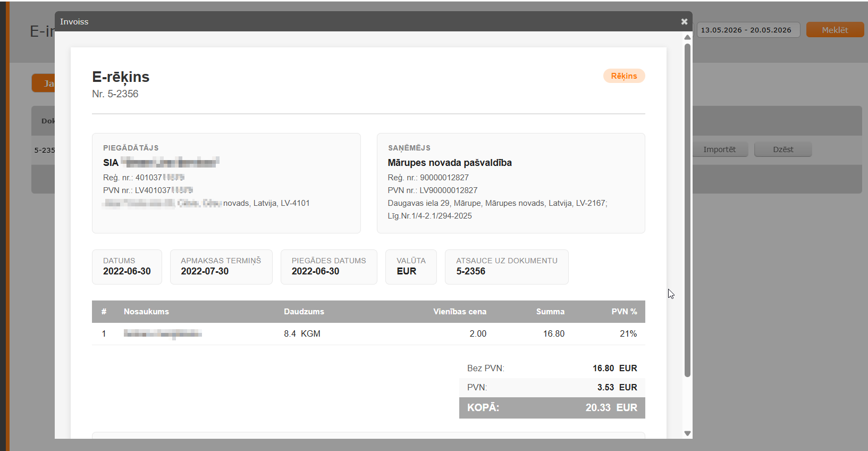Click the Importēt button in background page

[x=719, y=149]
